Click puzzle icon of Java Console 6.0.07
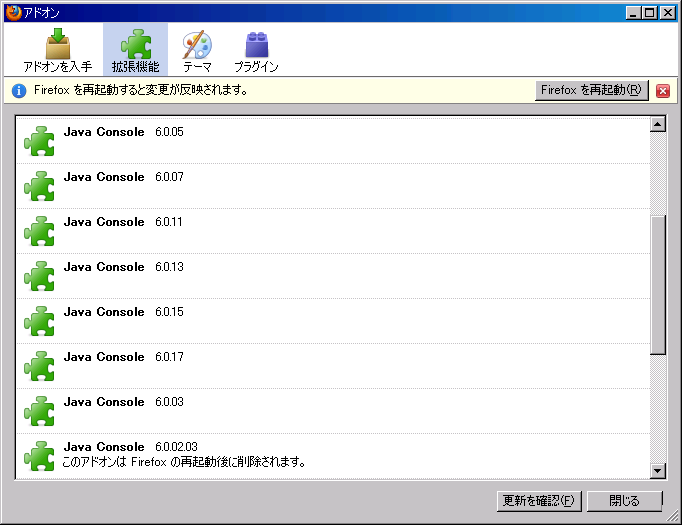 tap(40, 186)
